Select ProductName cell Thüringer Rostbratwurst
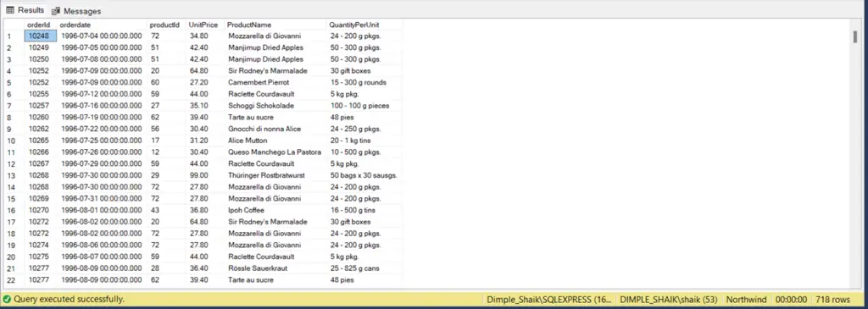868x309 pixels. click(275, 175)
